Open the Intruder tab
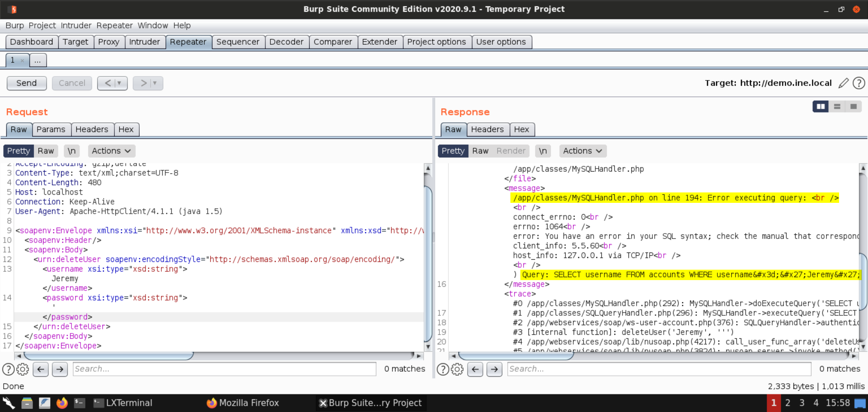 click(144, 42)
